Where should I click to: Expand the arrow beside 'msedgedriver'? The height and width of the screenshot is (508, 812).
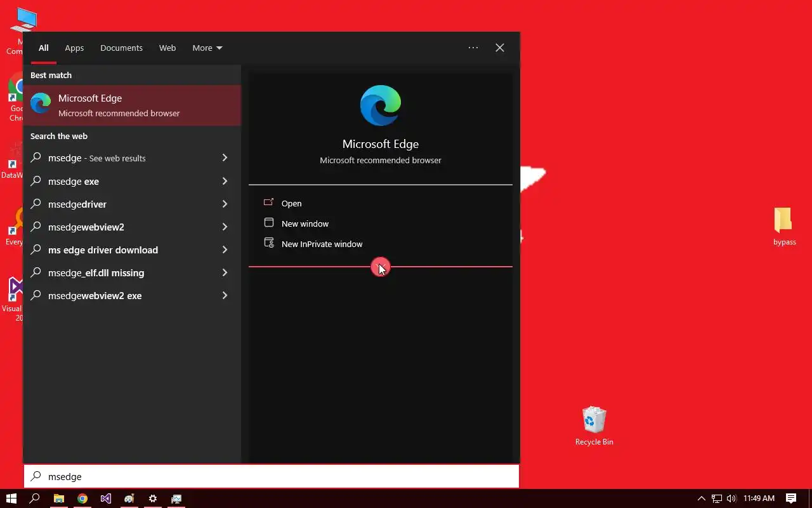coord(225,204)
